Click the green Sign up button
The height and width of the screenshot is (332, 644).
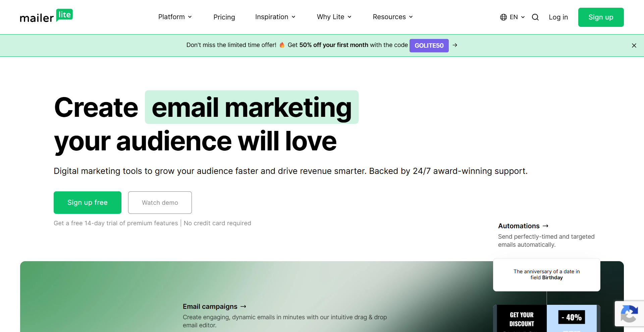point(601,17)
